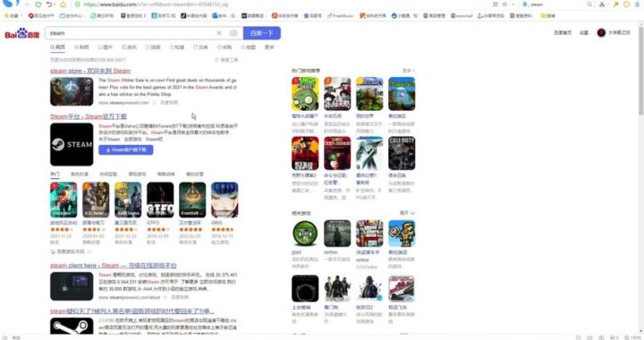This screenshot has width=644, height=340.
Task: Open 'steam client here' result link
Action: click(114, 266)
